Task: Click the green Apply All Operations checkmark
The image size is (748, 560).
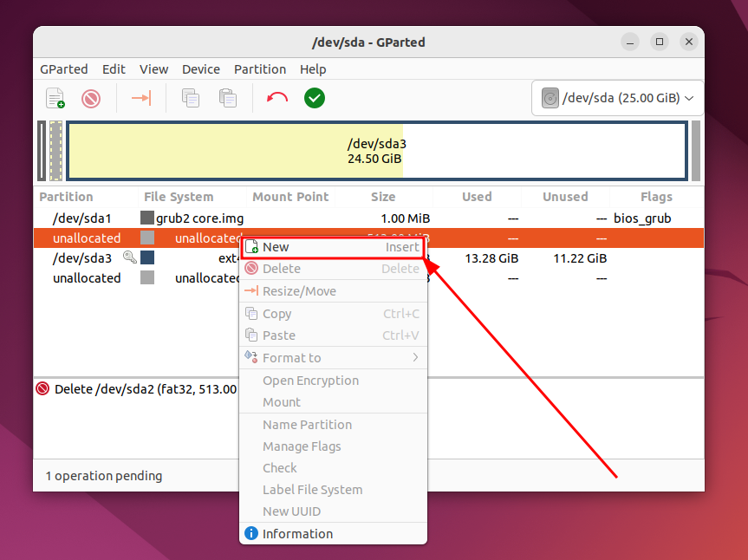Action: (315, 98)
